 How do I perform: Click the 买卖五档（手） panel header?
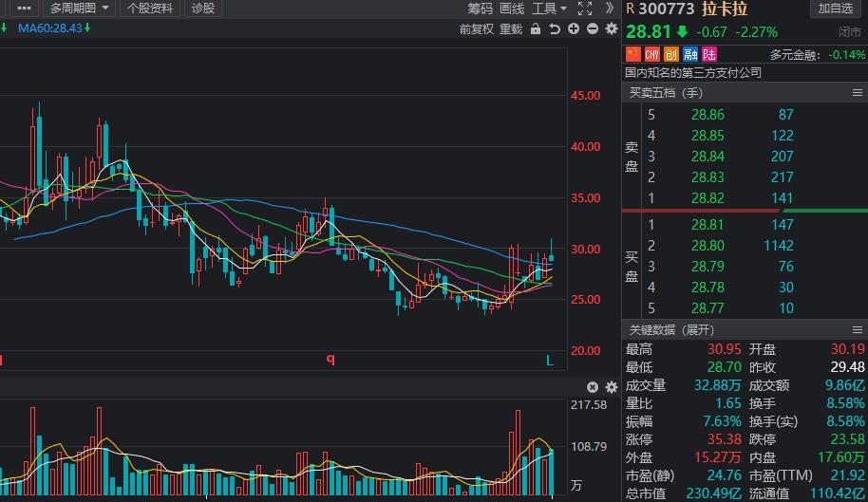[745, 92]
